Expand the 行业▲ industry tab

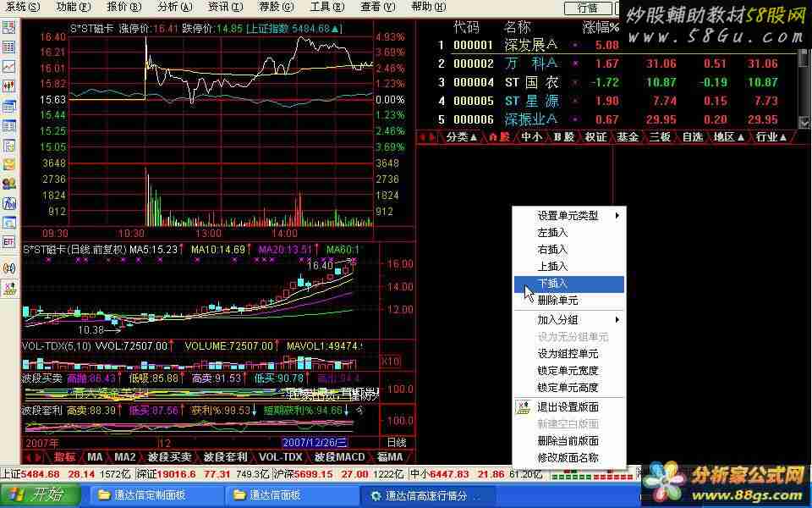click(x=771, y=137)
